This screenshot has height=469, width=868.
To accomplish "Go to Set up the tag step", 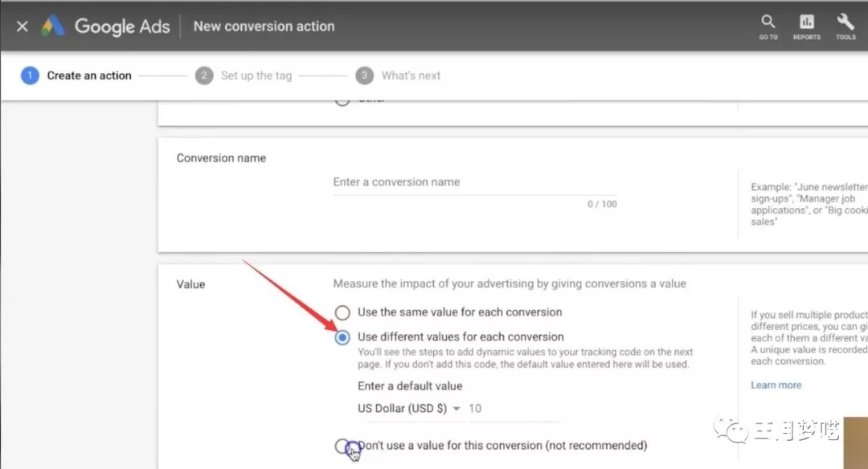I will click(256, 75).
